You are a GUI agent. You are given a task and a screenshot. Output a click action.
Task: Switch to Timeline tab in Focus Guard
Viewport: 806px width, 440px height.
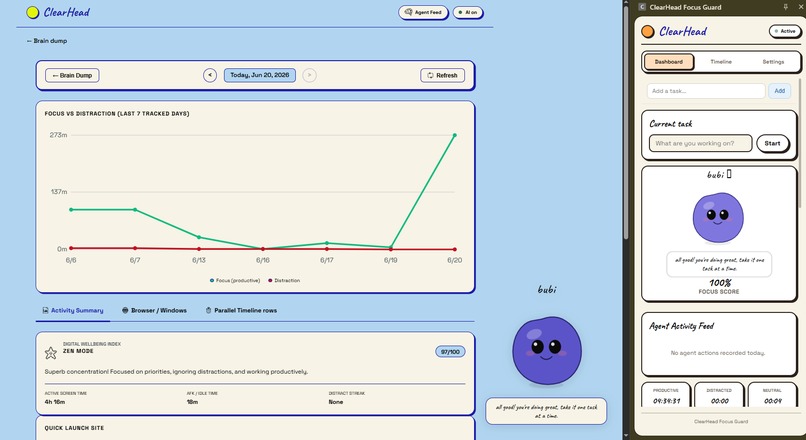coord(721,62)
